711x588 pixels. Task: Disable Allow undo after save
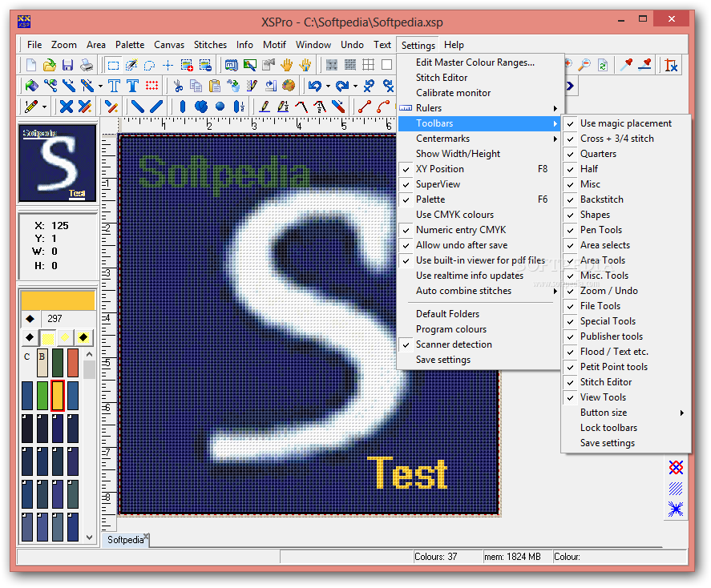pos(479,245)
